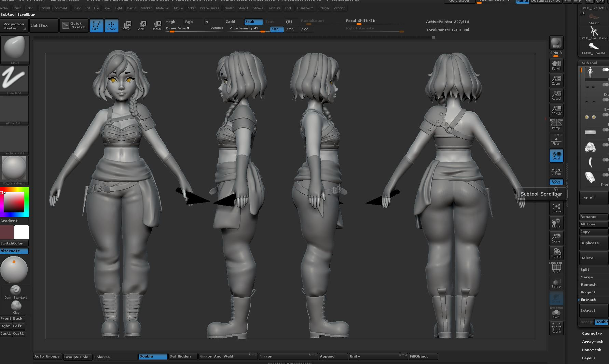This screenshot has height=364, width=609.
Task: Click the Scale view icon in right shelf
Action: point(556,238)
